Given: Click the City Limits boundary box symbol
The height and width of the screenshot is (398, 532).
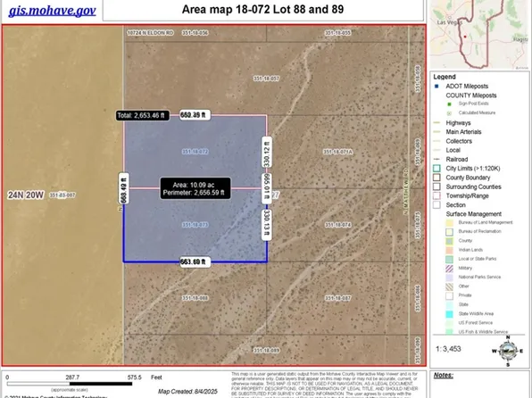Looking at the screenshot, I should click(436, 169).
